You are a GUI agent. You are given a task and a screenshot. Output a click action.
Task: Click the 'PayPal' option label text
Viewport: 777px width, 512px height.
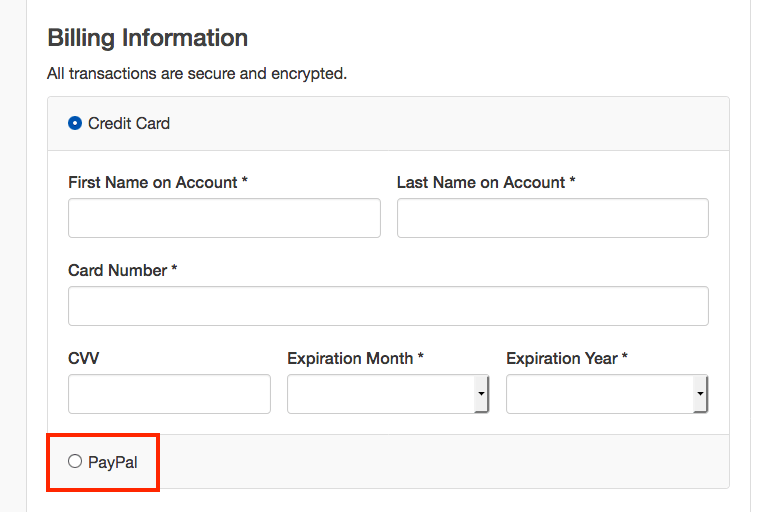point(112,462)
